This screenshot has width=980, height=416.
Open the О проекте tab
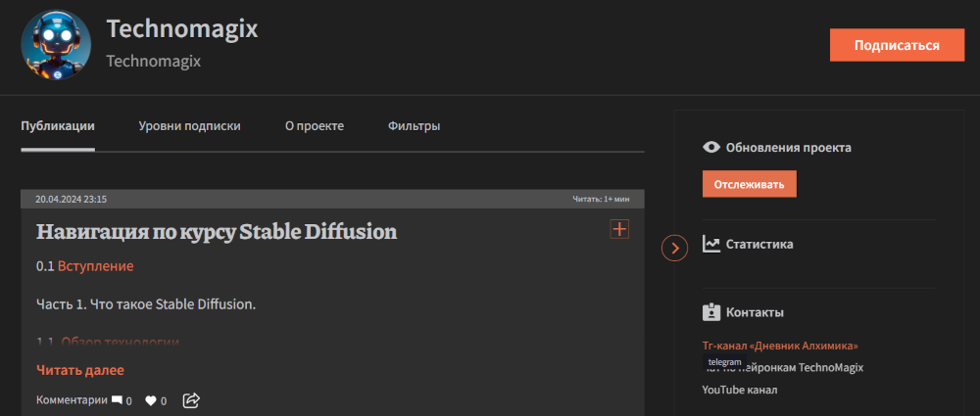315,126
